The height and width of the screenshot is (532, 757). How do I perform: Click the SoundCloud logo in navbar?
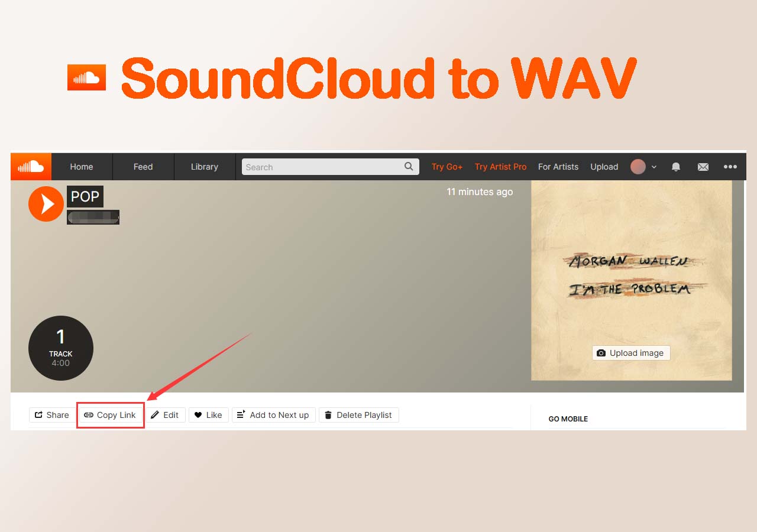(x=31, y=167)
